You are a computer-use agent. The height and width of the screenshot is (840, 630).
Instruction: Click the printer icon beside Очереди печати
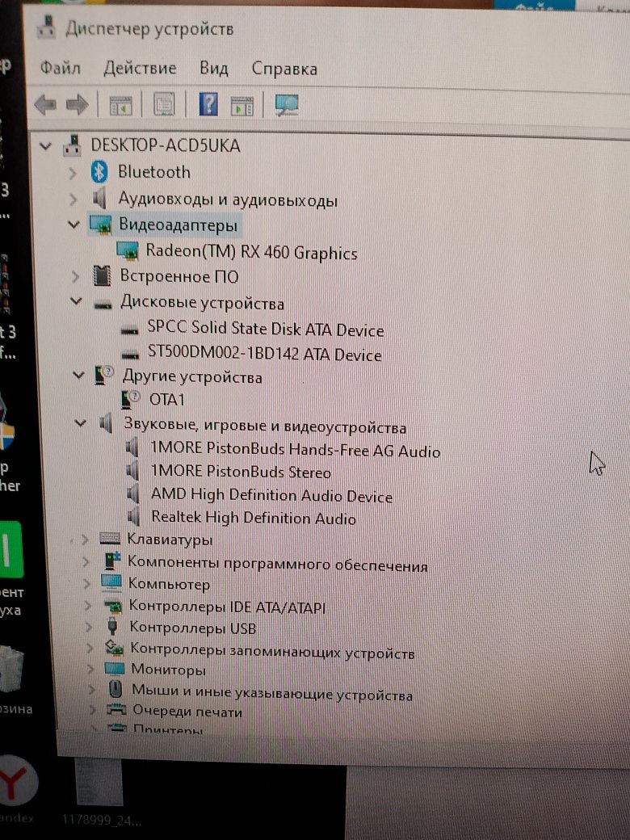click(x=116, y=710)
